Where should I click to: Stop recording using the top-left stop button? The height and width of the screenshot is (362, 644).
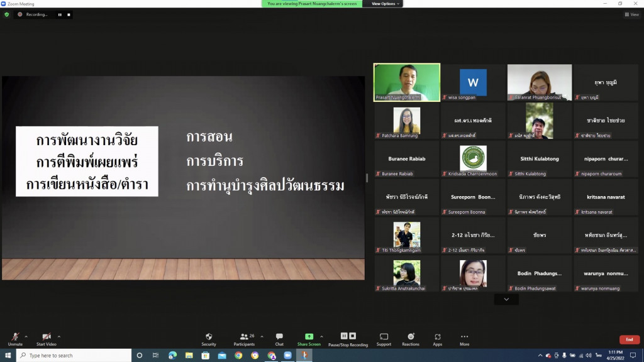tap(69, 14)
